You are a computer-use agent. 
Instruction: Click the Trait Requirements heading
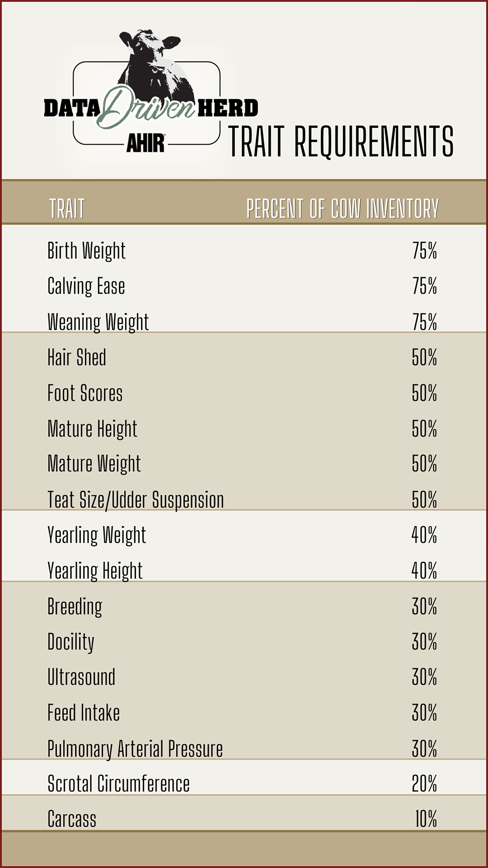coord(340,142)
